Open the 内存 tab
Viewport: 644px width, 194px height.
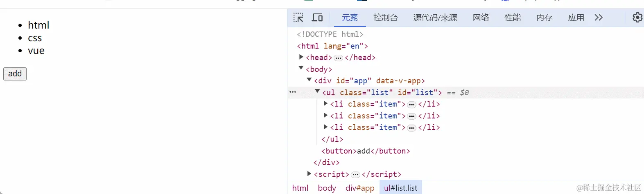544,18
